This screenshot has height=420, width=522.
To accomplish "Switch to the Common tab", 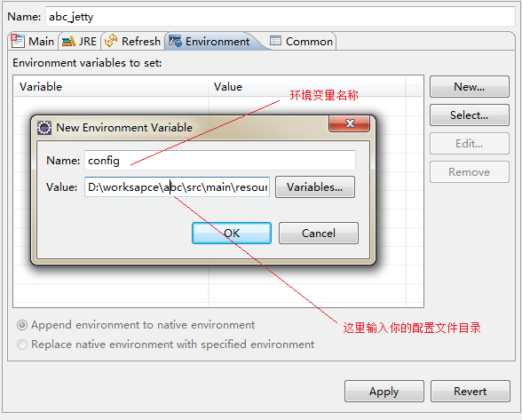I will pos(301,42).
